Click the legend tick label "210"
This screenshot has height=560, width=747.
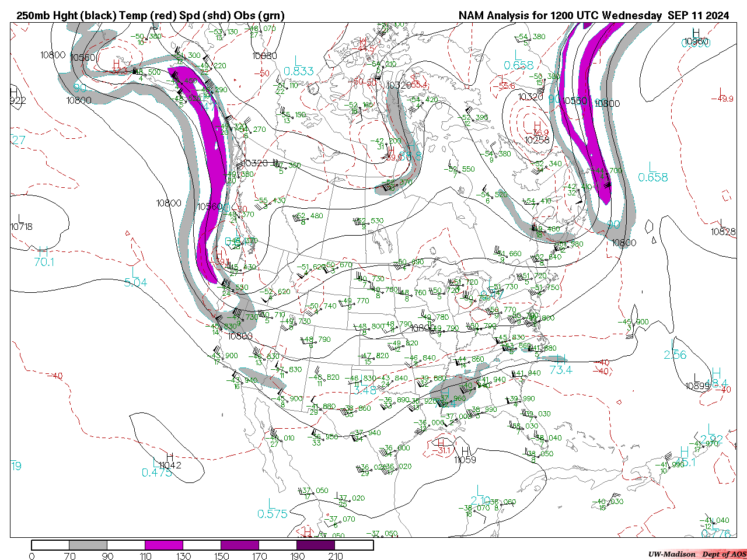tap(335, 556)
